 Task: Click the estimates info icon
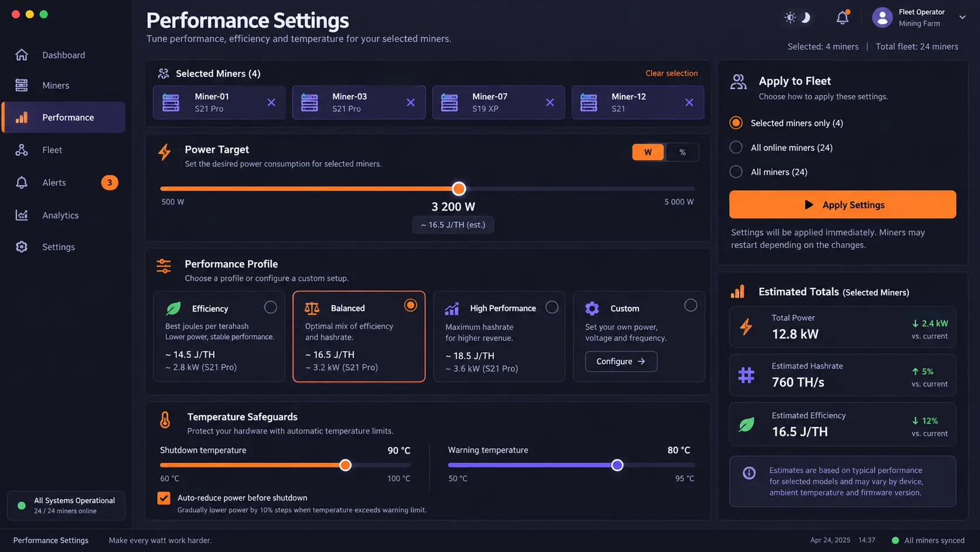coord(749,473)
